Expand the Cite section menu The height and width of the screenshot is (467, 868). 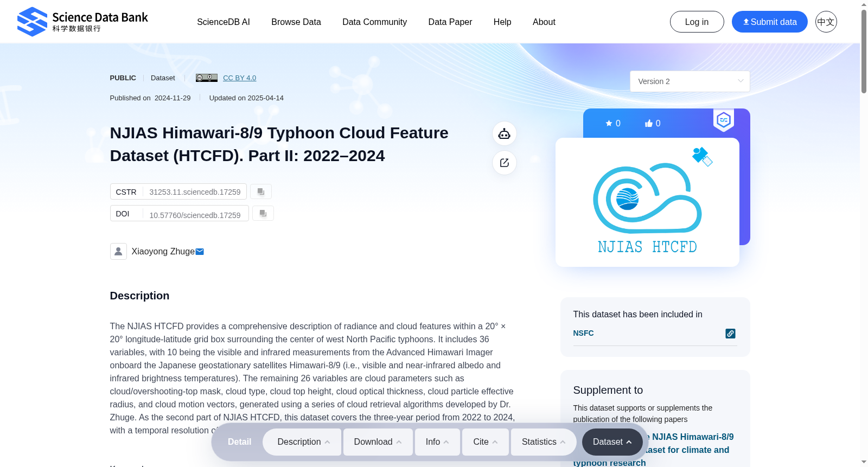click(486, 442)
